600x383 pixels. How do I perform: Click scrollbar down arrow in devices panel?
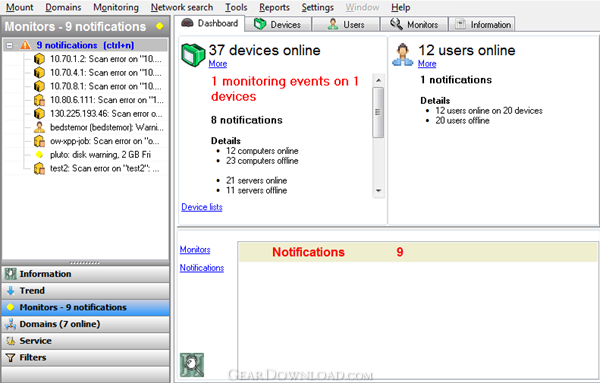coord(378,191)
